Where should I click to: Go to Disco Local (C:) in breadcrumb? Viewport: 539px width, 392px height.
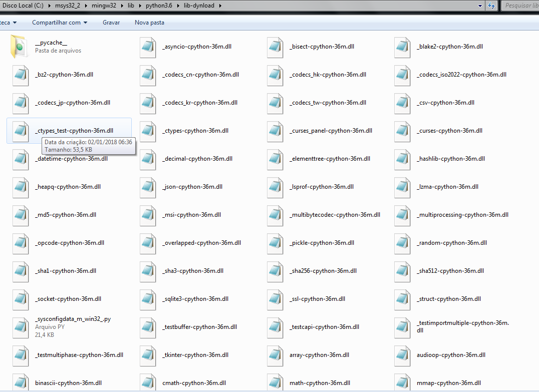[x=23, y=6]
